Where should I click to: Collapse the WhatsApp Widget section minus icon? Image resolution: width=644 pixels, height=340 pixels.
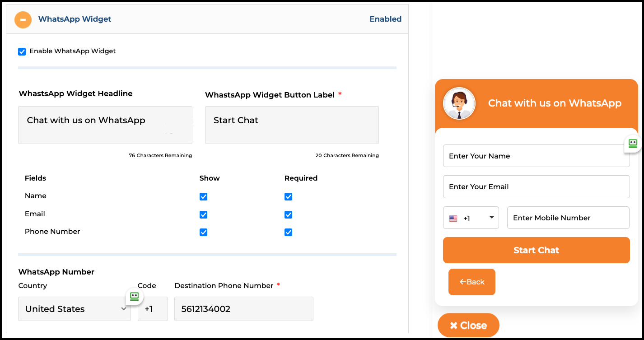pyautogui.click(x=23, y=19)
